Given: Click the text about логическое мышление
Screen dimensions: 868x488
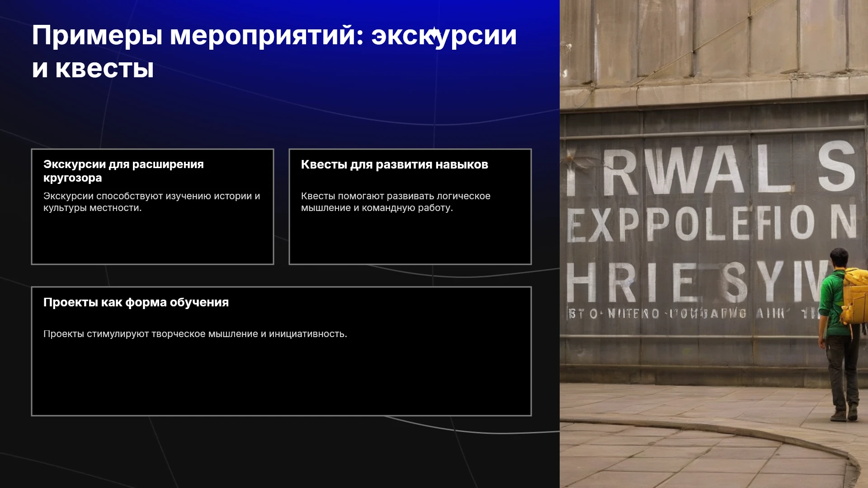Looking at the screenshot, I should (x=396, y=202).
